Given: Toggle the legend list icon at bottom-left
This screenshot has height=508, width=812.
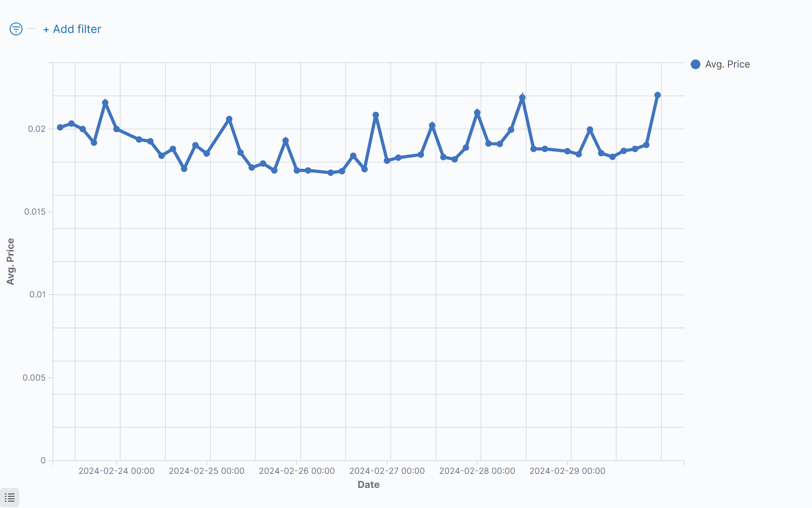Looking at the screenshot, I should click(x=10, y=498).
